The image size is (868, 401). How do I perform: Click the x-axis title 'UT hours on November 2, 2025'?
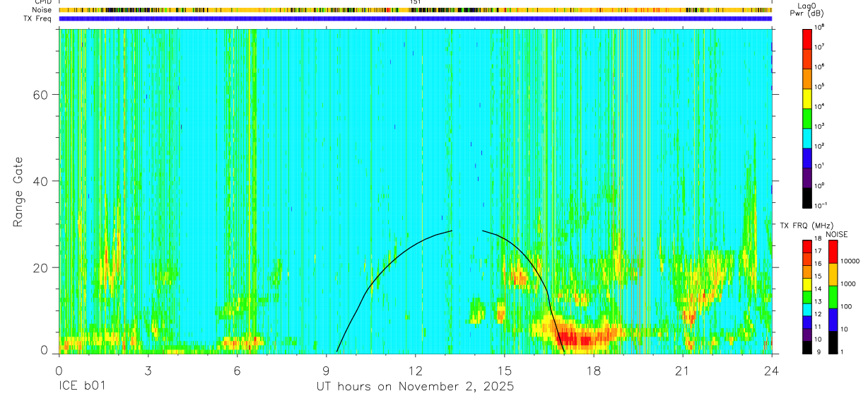coord(415,387)
